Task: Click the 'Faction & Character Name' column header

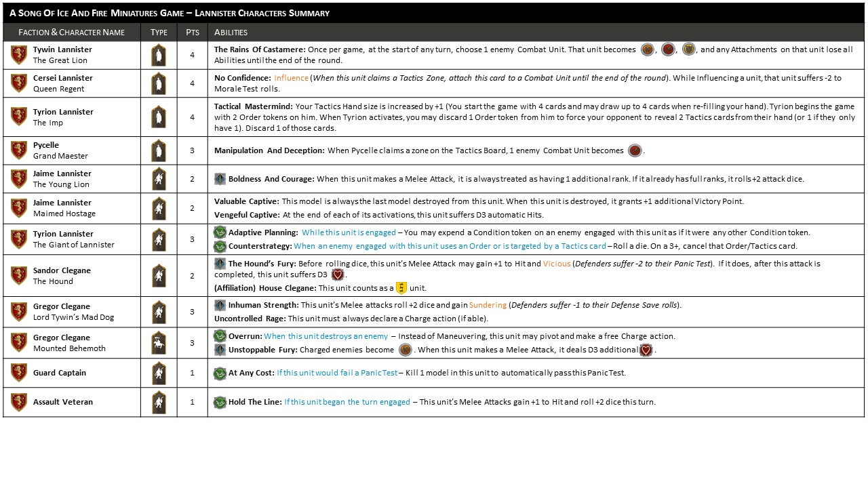Action: [x=72, y=32]
